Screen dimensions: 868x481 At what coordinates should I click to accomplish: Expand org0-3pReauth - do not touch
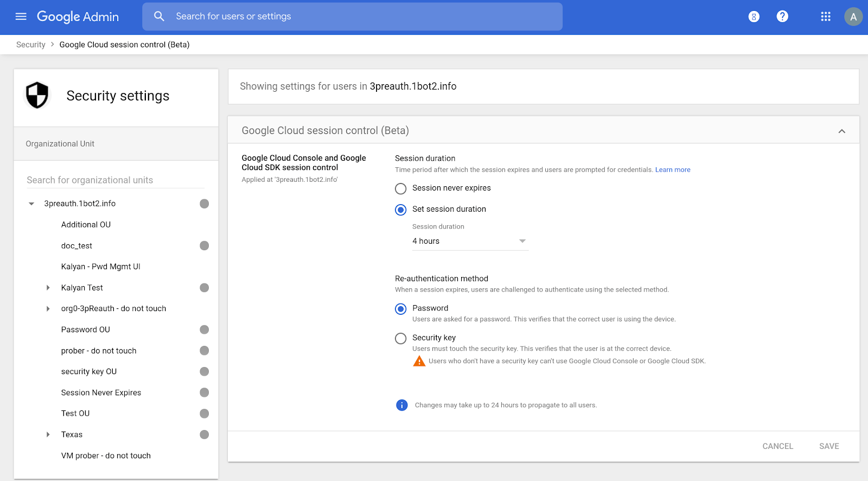[x=48, y=308]
